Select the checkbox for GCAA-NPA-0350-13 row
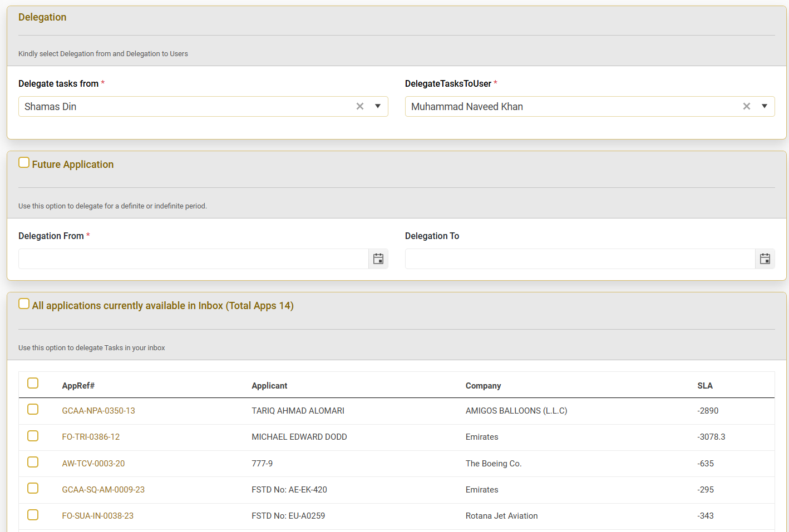This screenshot has height=532, width=789. coord(33,410)
